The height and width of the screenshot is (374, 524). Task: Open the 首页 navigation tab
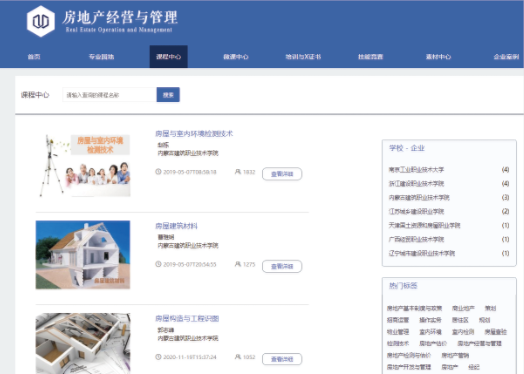tap(34, 57)
